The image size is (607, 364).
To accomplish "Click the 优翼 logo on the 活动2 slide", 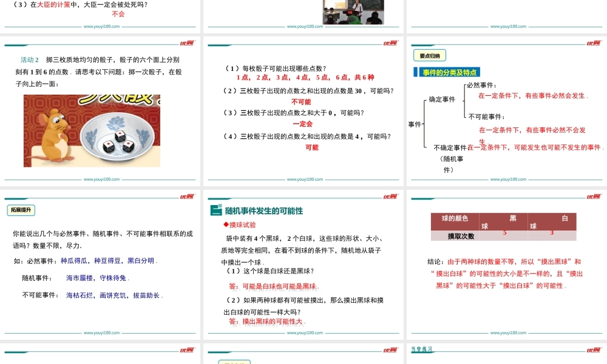I will click(x=188, y=42).
